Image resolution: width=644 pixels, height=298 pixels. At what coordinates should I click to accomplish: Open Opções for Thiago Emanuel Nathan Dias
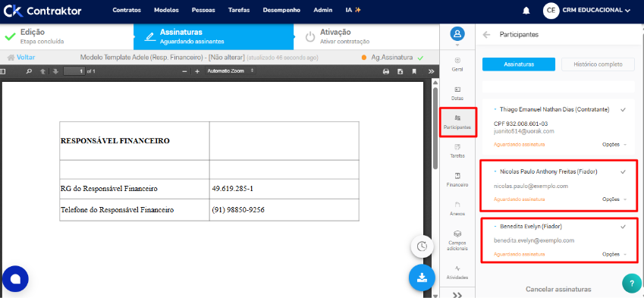tap(614, 145)
